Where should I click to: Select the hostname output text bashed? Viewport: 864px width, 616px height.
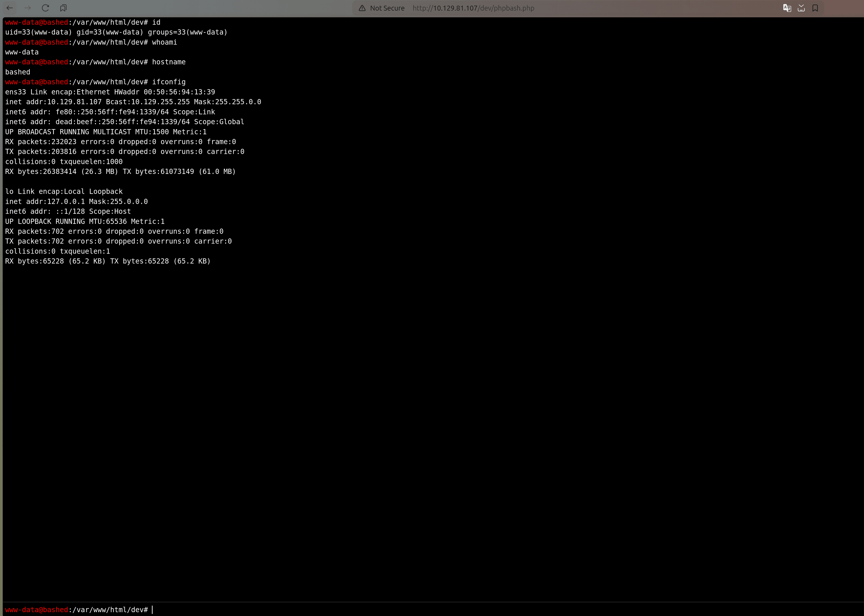click(x=18, y=72)
